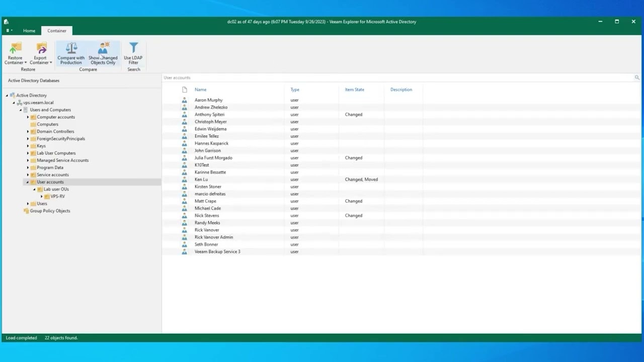Click the Export Container ribbon icon
This screenshot has height=362, width=644.
[x=41, y=48]
